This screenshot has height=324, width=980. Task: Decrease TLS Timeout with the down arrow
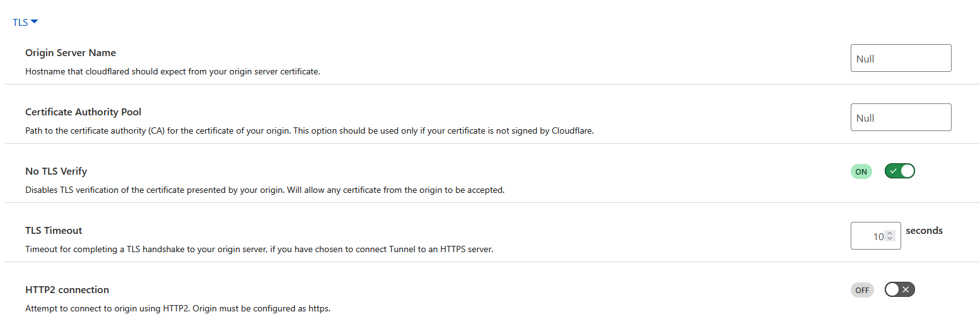click(x=890, y=239)
